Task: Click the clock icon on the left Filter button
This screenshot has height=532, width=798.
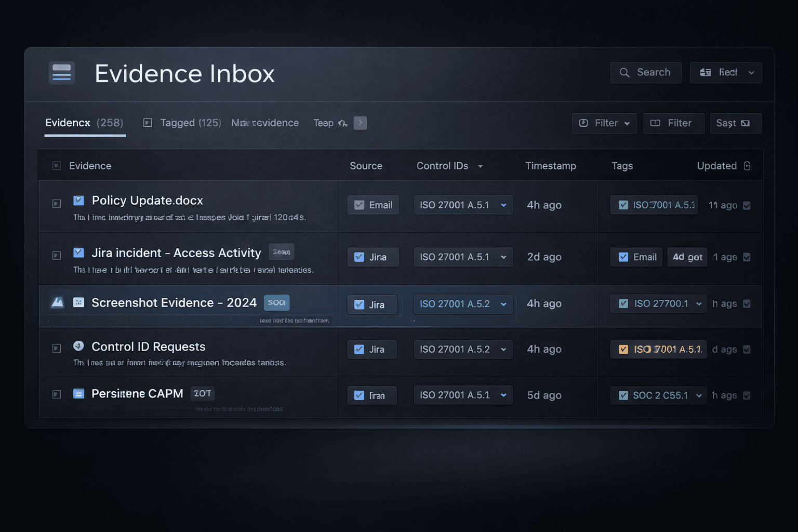Action: pyautogui.click(x=584, y=123)
